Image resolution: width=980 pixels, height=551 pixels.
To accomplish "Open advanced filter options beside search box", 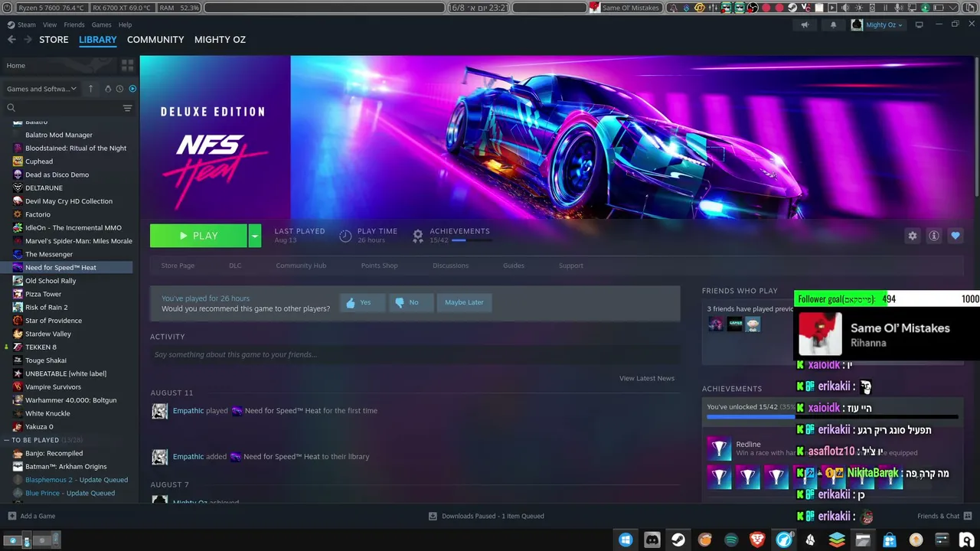I will (127, 108).
